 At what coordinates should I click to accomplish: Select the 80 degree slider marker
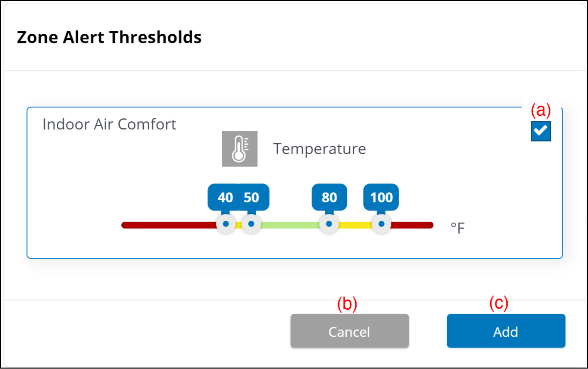[x=329, y=225]
